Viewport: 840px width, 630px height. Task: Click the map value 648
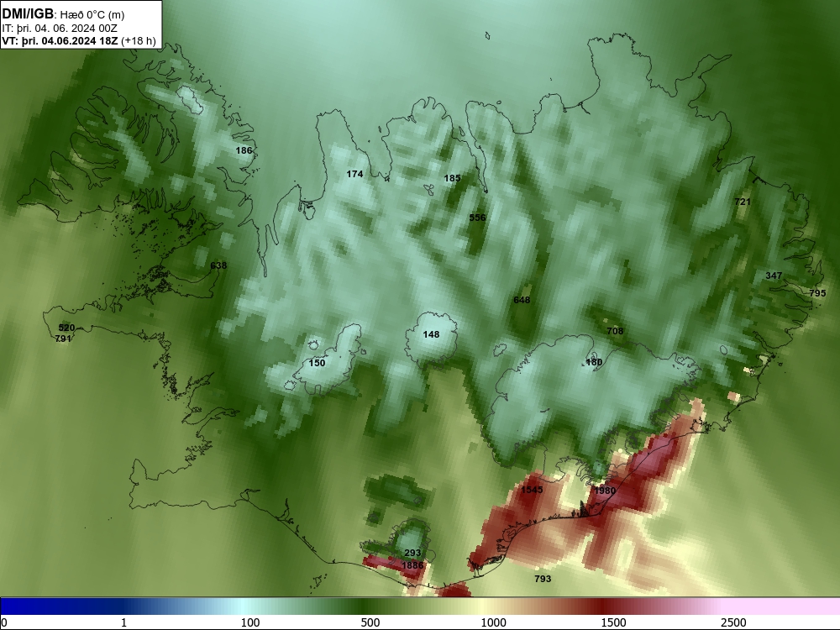522,300
